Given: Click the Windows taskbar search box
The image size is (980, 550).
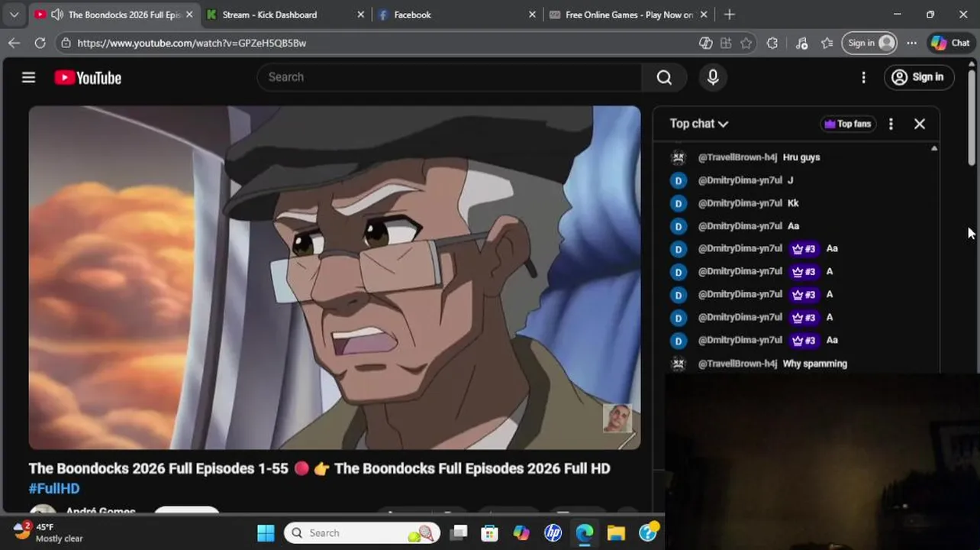Looking at the screenshot, I should (x=363, y=533).
